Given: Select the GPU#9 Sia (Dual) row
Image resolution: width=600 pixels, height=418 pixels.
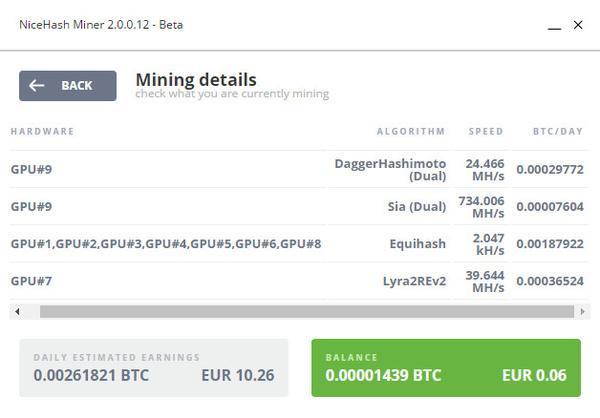Looking at the screenshot, I should 299,206.
